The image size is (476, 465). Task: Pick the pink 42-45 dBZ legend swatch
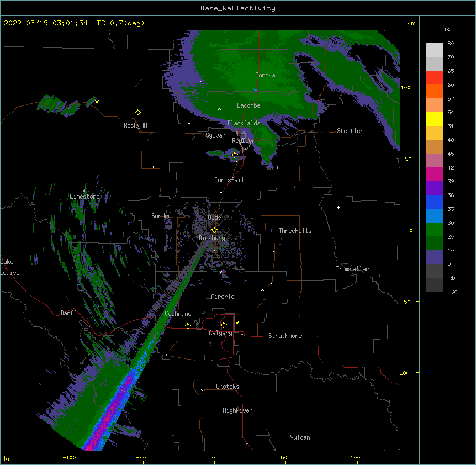point(434,161)
